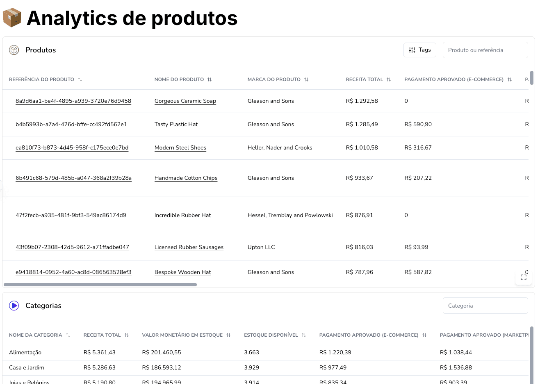
Task: Click the vertical scrollbar of Categorias table
Action: pos(532,355)
